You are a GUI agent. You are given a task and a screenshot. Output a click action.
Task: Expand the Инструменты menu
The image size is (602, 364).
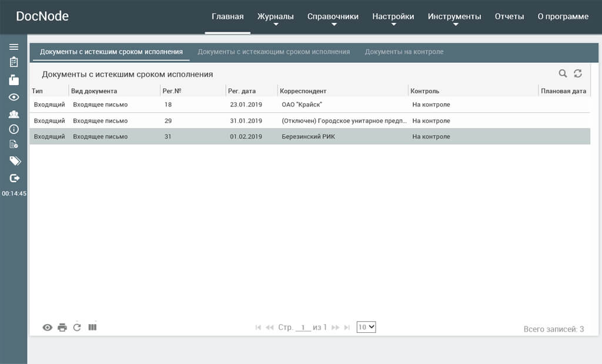(x=454, y=17)
